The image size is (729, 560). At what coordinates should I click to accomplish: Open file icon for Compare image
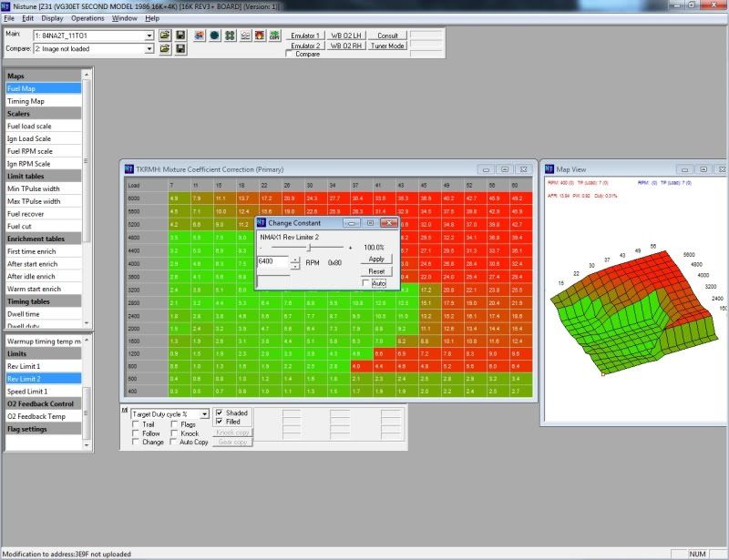[165, 47]
